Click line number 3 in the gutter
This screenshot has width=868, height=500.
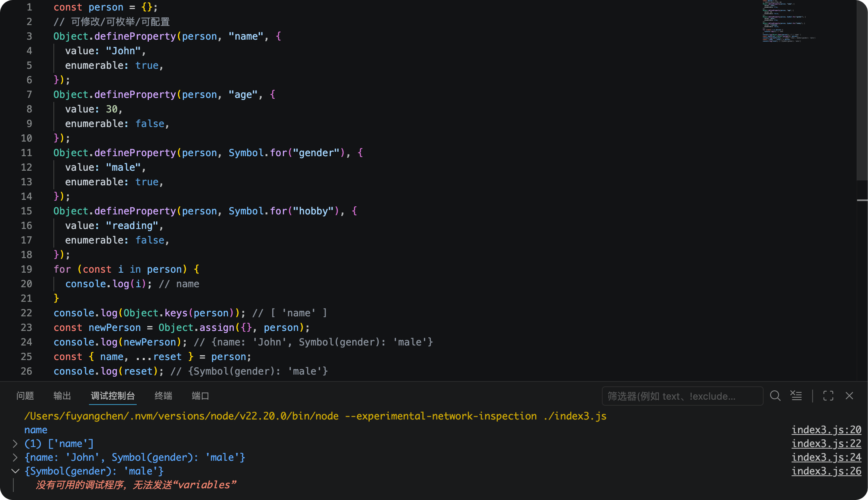pyautogui.click(x=29, y=36)
